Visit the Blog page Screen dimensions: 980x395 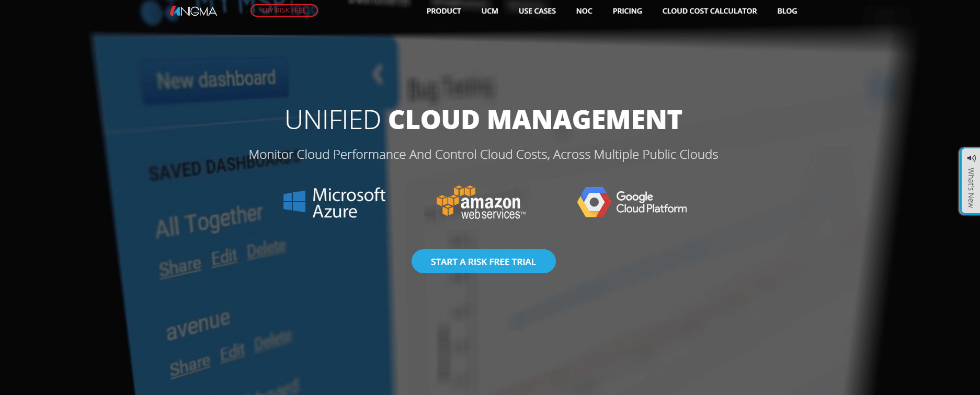[787, 11]
